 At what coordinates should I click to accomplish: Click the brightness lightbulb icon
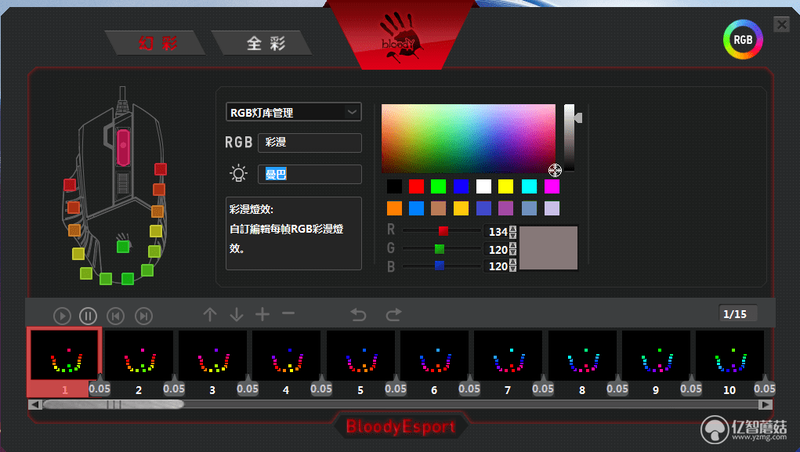(238, 173)
